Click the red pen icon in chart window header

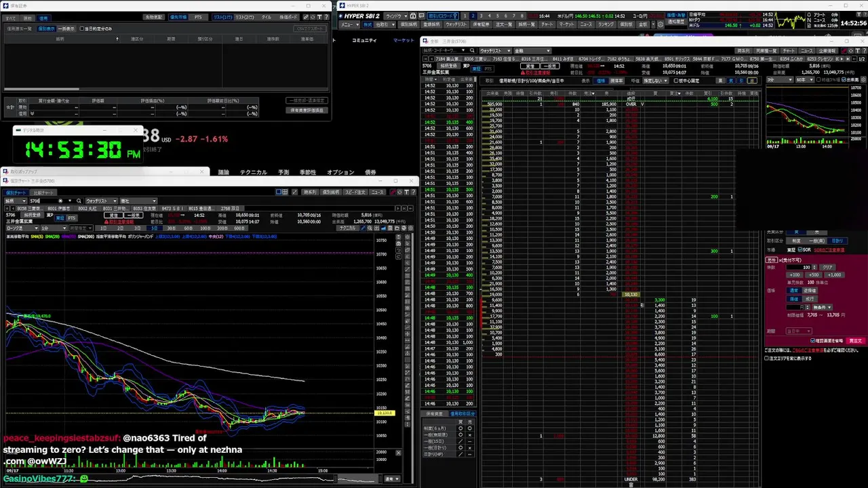pos(393,192)
